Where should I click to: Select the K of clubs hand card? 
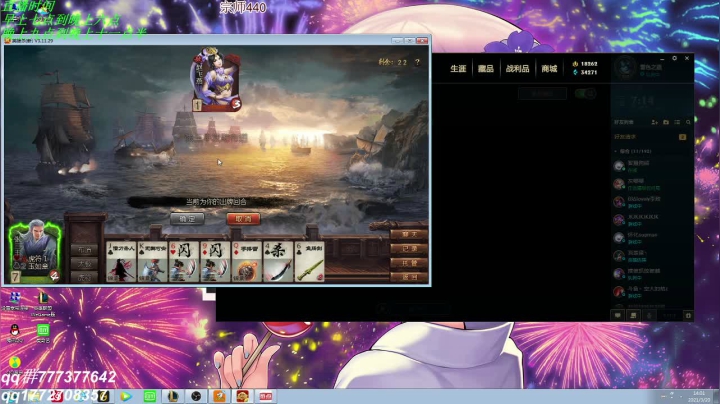pyautogui.click(x=152, y=262)
